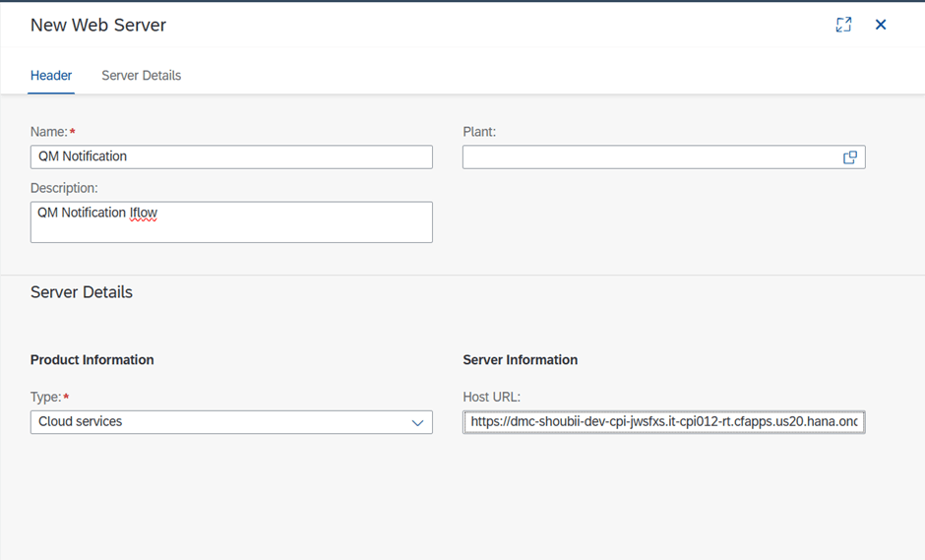Click inside the Description text area
The width and height of the screenshot is (925, 560).
231,222
